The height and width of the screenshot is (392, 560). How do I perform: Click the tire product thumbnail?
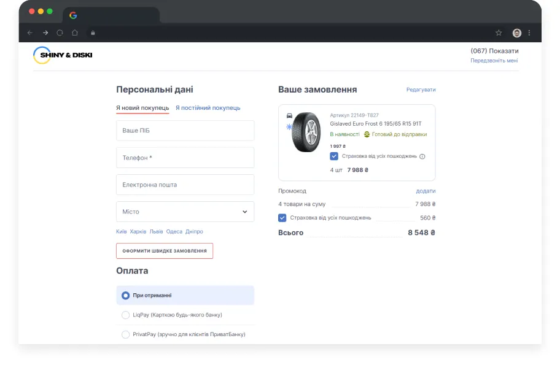tap(306, 132)
